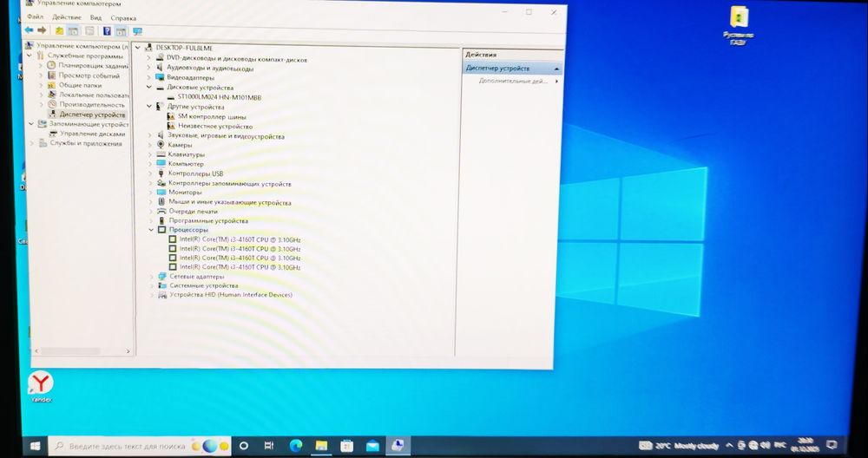Select the ST1000LM024 HN-M101MBB disk
This screenshot has width=868, height=458.
click(x=220, y=97)
